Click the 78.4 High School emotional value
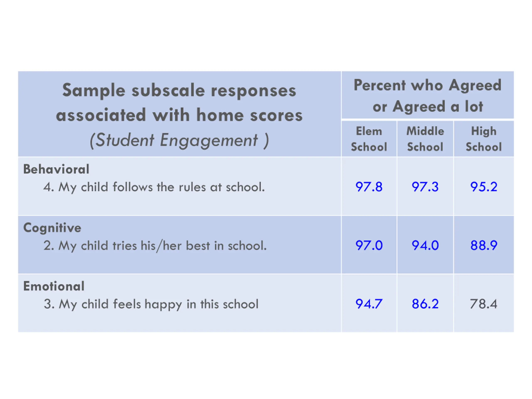 point(484,304)
